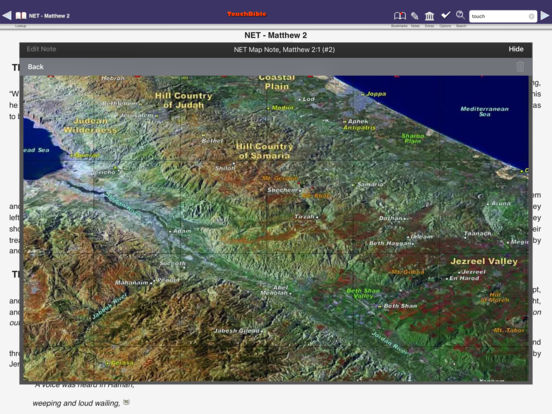552x414 pixels.
Task: Click the trash icon in note panel
Action: coord(520,67)
